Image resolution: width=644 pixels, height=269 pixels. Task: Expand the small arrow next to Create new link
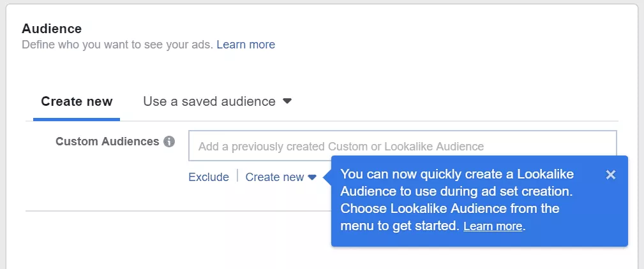312,177
